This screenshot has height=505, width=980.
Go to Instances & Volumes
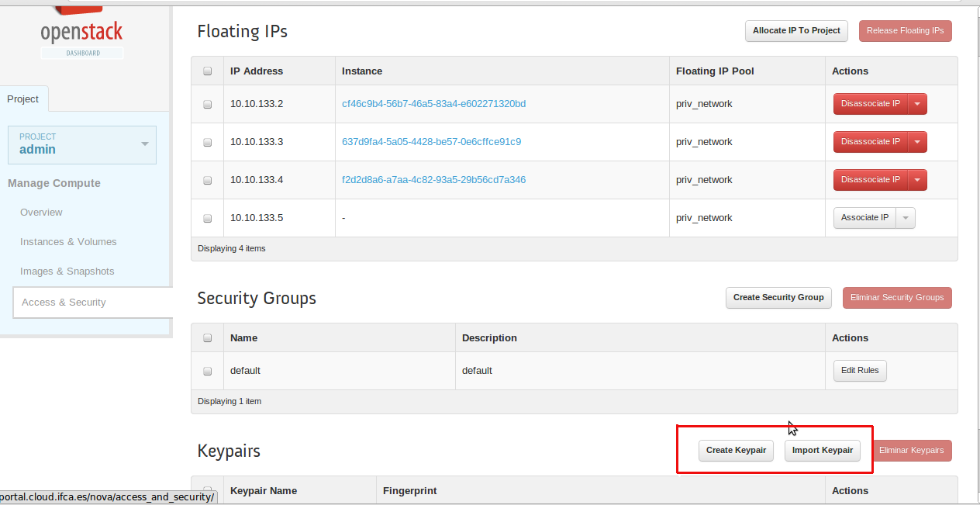tap(68, 242)
